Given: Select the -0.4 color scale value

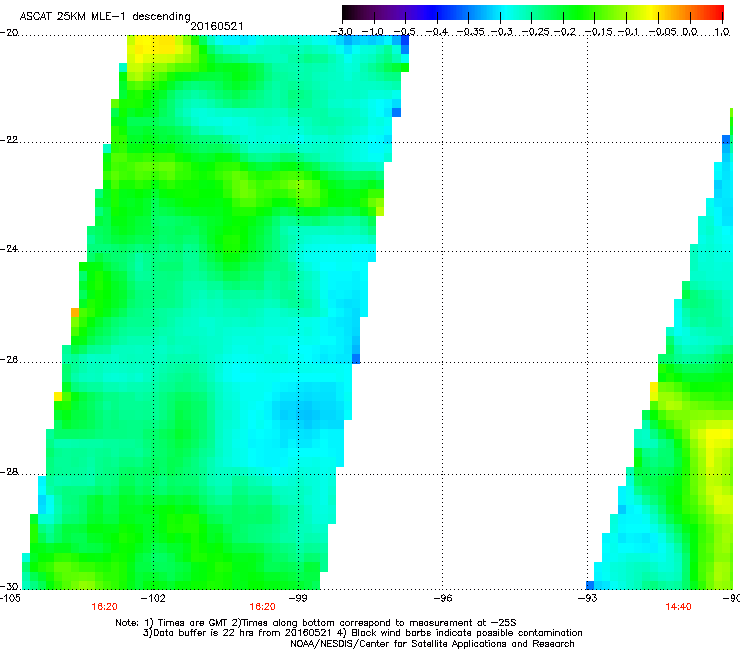Looking at the screenshot, I should [437, 32].
